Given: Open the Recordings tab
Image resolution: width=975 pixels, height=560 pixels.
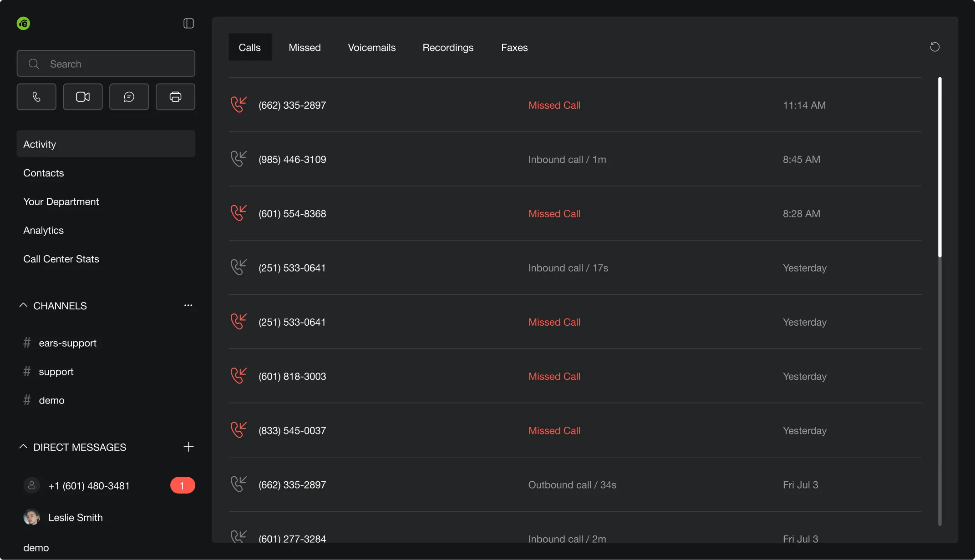Looking at the screenshot, I should pos(448,47).
